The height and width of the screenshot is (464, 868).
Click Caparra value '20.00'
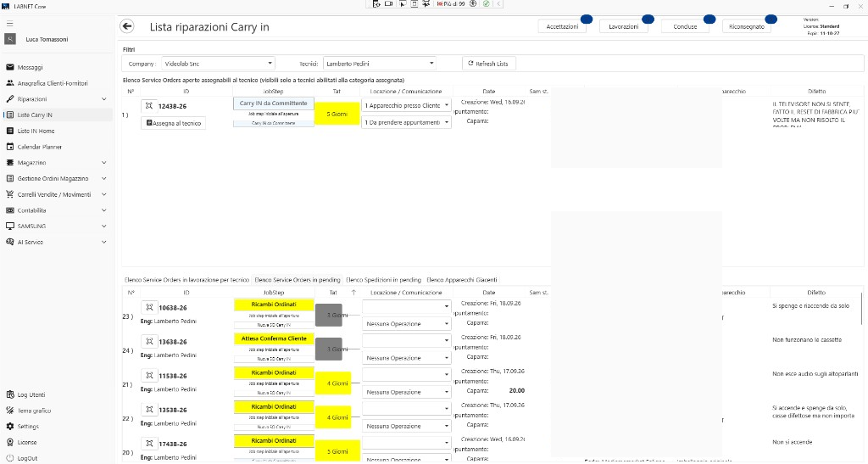click(x=516, y=390)
